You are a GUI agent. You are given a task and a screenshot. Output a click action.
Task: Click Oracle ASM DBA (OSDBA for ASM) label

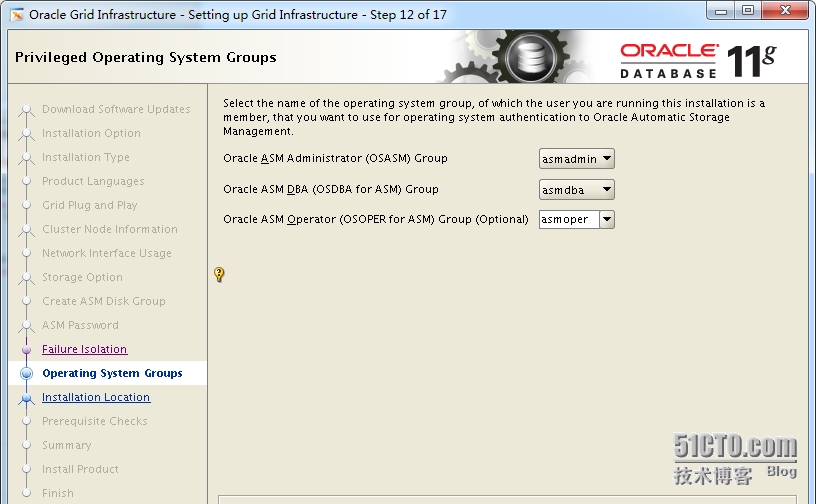tap(331, 189)
